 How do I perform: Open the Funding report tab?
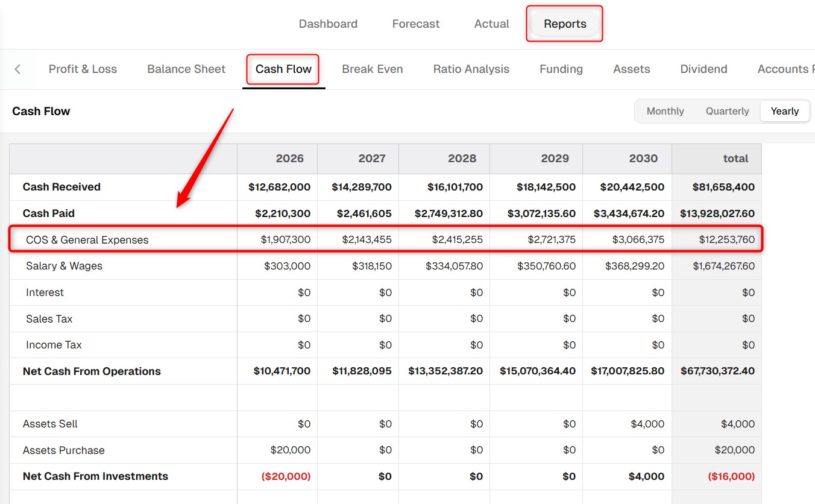pyautogui.click(x=561, y=69)
